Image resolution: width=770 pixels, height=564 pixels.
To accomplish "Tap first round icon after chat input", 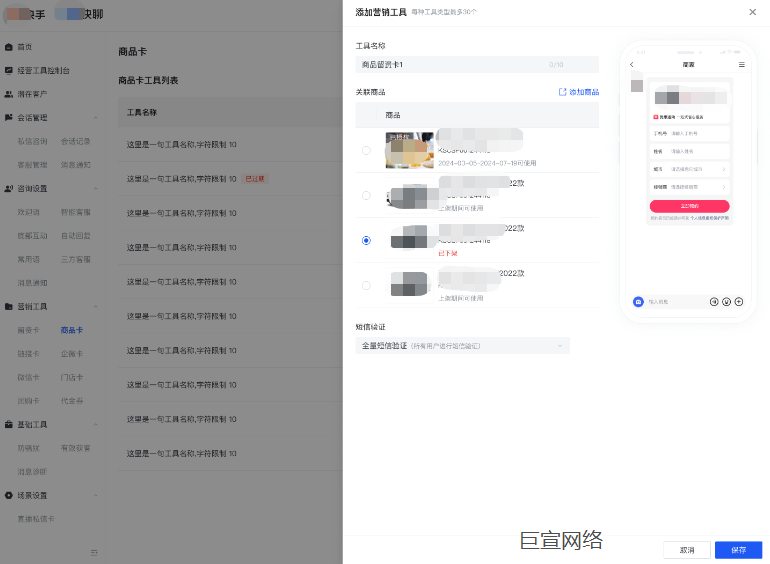I will 714,302.
